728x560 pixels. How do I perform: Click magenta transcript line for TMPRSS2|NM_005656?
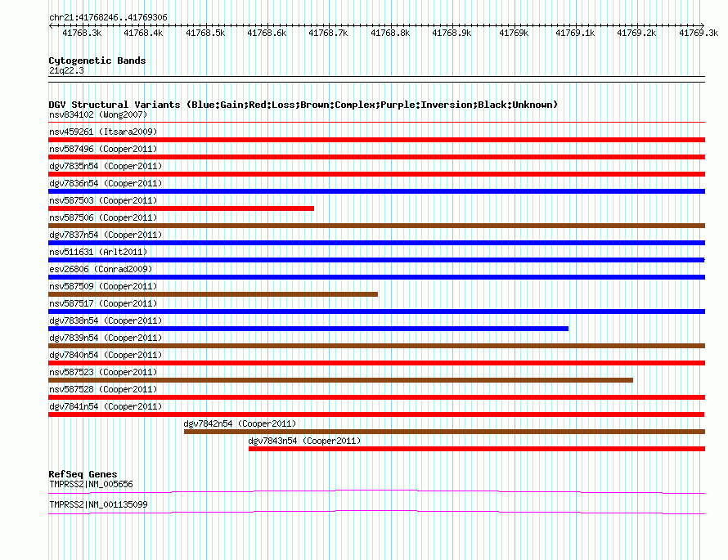(x=376, y=492)
